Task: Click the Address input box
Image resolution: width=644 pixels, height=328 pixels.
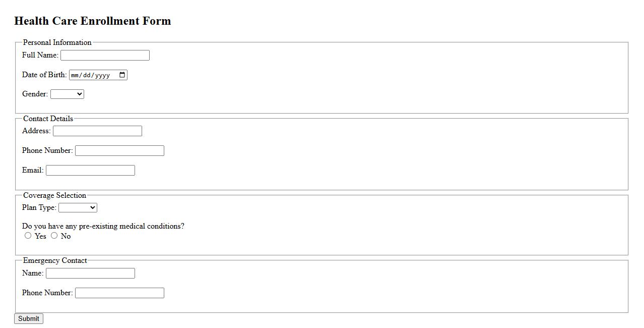Action: [97, 131]
